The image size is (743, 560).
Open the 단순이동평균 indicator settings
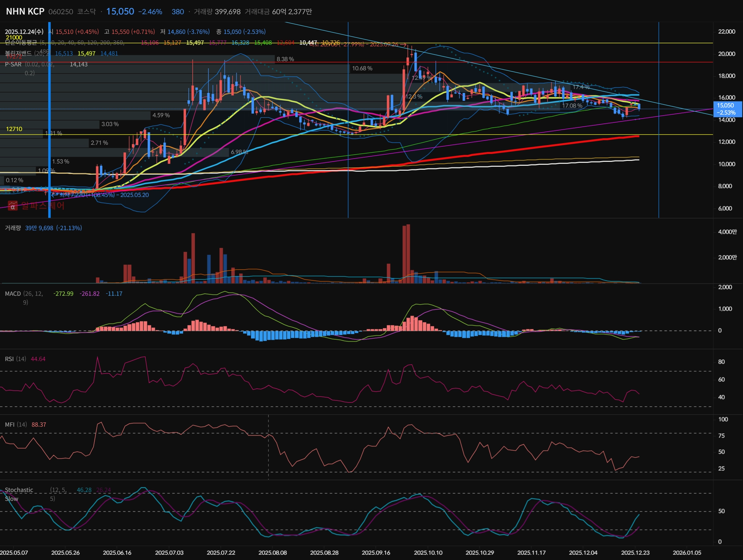click(x=21, y=43)
